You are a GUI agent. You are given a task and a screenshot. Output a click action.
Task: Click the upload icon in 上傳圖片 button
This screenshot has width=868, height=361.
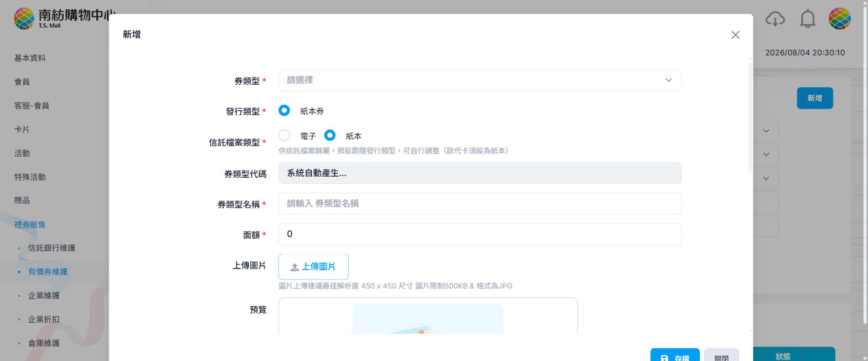coord(294,267)
